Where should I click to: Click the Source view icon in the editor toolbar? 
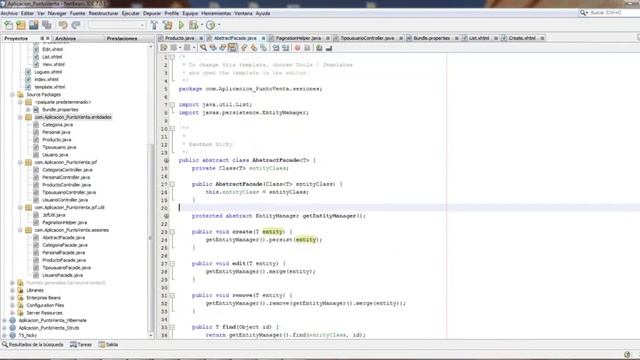click(x=164, y=48)
